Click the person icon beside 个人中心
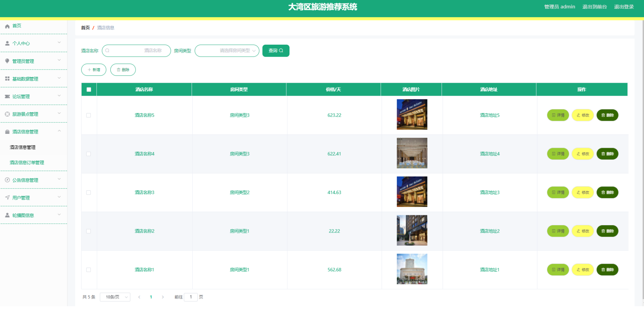Viewport: 644px width, 309px height. (x=7, y=43)
